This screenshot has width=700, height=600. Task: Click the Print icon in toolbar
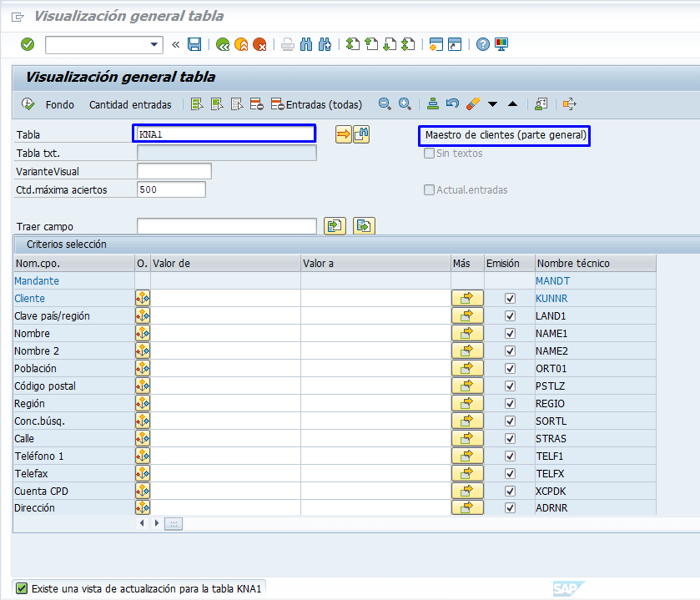(x=288, y=44)
